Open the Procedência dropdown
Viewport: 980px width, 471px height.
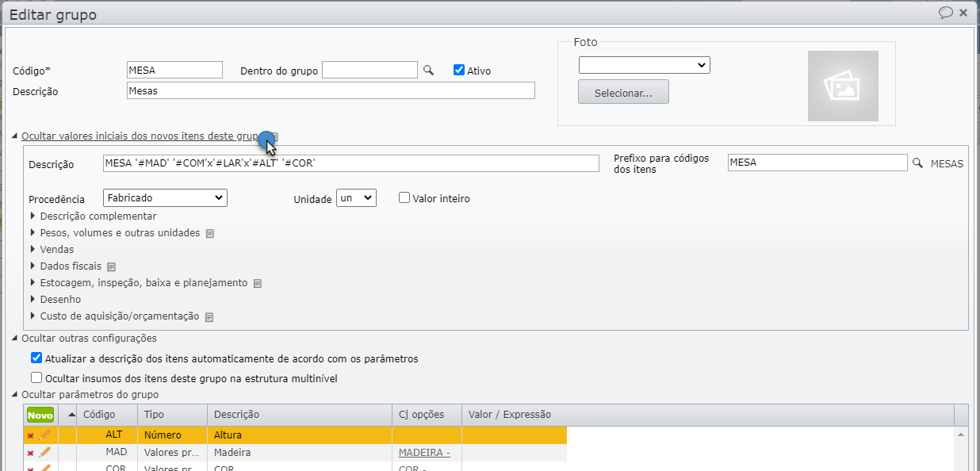[164, 197]
